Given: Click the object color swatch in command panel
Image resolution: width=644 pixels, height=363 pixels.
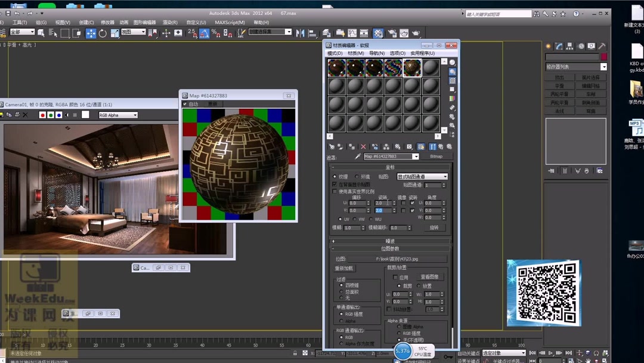Looking at the screenshot, I should click(x=603, y=57).
